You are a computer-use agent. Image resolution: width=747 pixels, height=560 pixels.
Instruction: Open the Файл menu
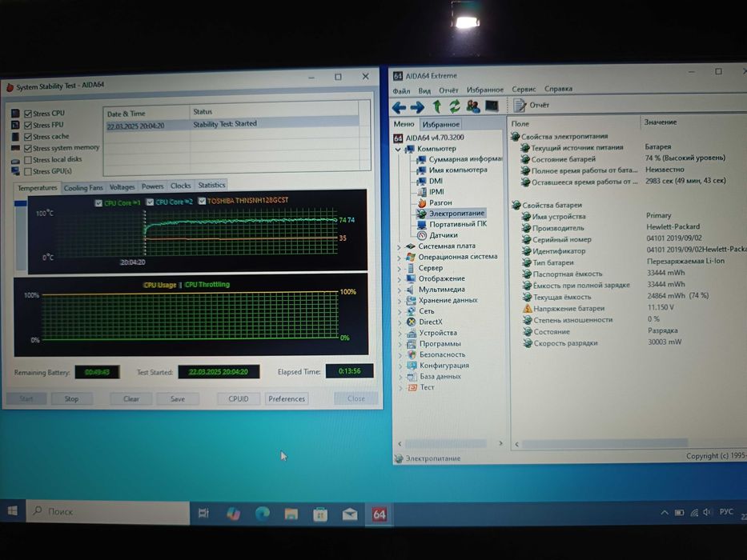(x=401, y=91)
